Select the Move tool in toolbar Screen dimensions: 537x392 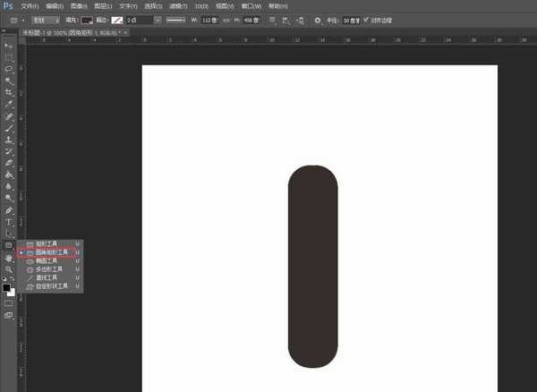[x=9, y=45]
